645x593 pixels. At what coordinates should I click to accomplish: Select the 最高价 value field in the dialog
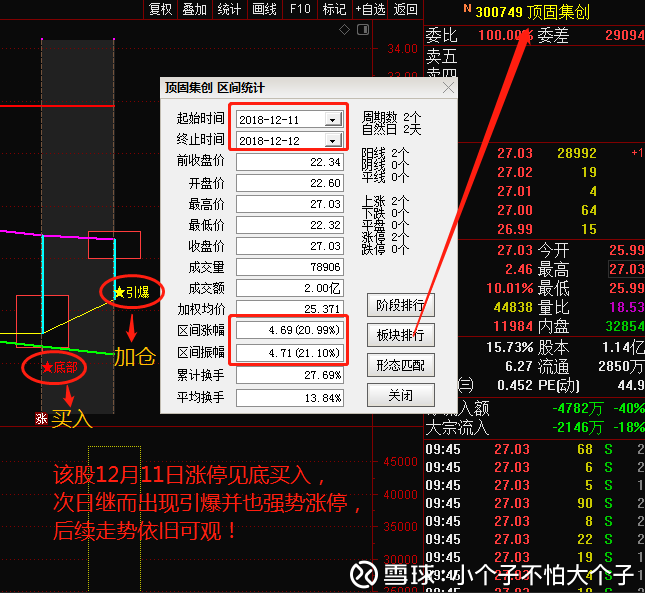click(290, 204)
